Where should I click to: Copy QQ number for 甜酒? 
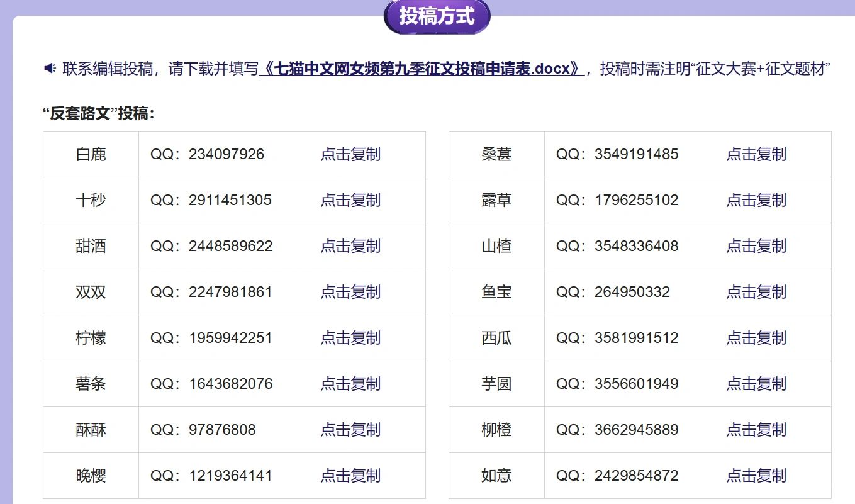point(350,246)
